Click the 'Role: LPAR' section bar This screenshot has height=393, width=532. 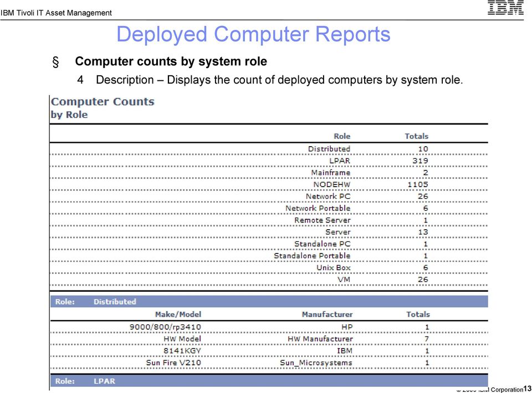click(269, 381)
